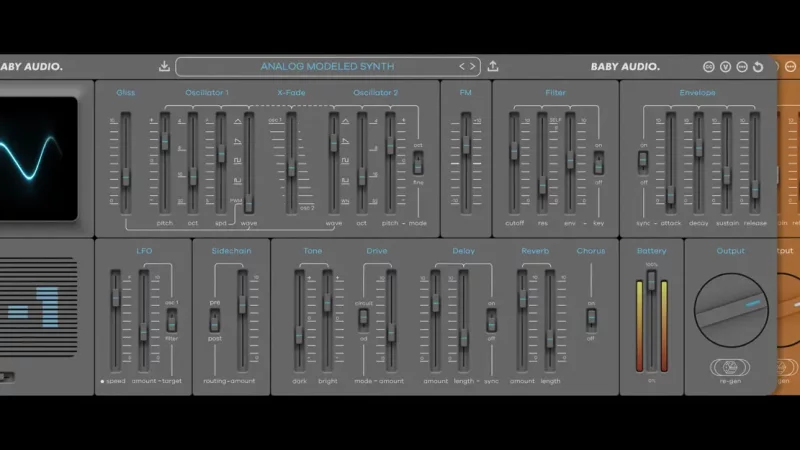800x450 pixels.
Task: Click the first round icon after Baby Audio logo
Action: [x=708, y=67]
